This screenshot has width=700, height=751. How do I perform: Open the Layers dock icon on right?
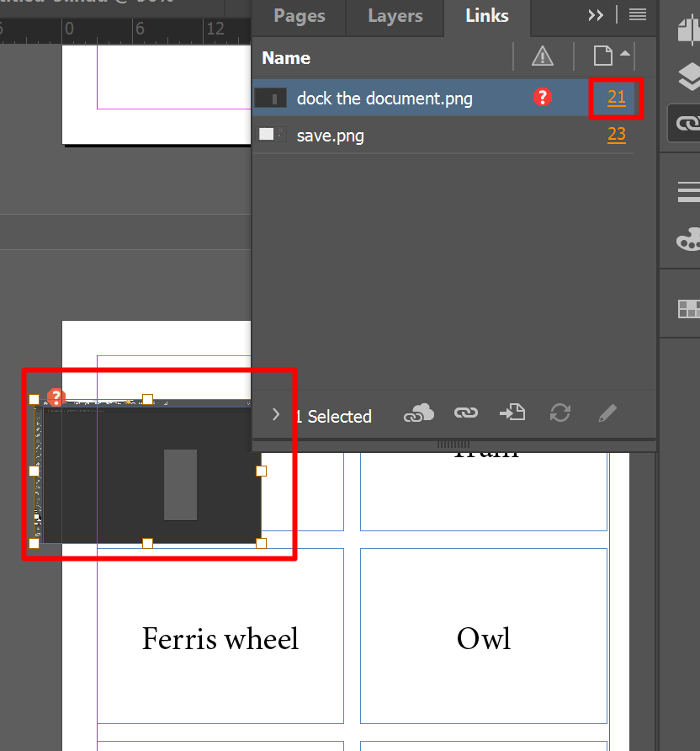pos(688,77)
